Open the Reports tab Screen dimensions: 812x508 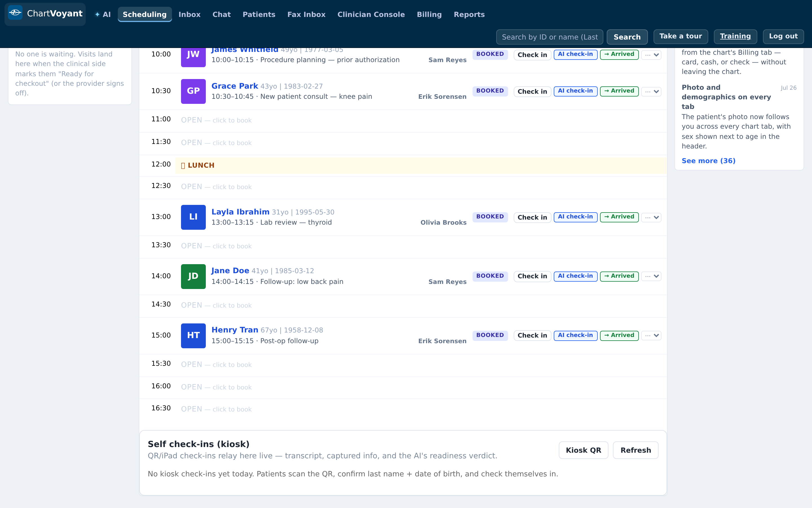point(469,14)
